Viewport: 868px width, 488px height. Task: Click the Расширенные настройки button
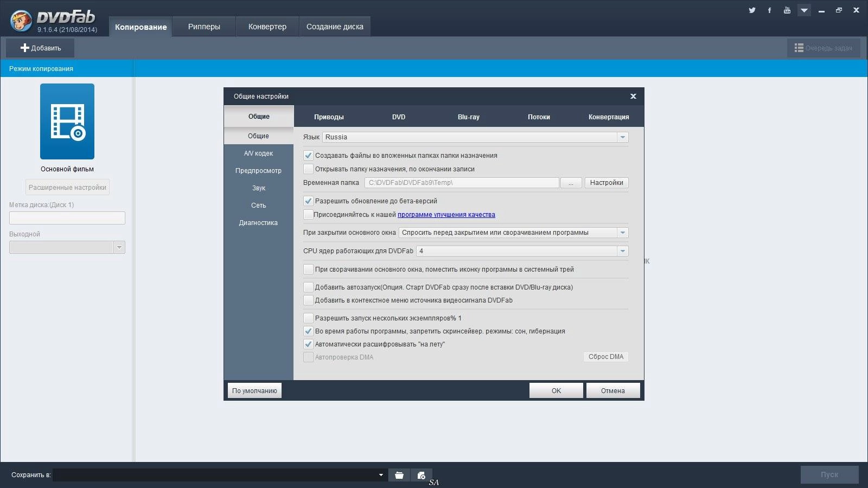67,187
